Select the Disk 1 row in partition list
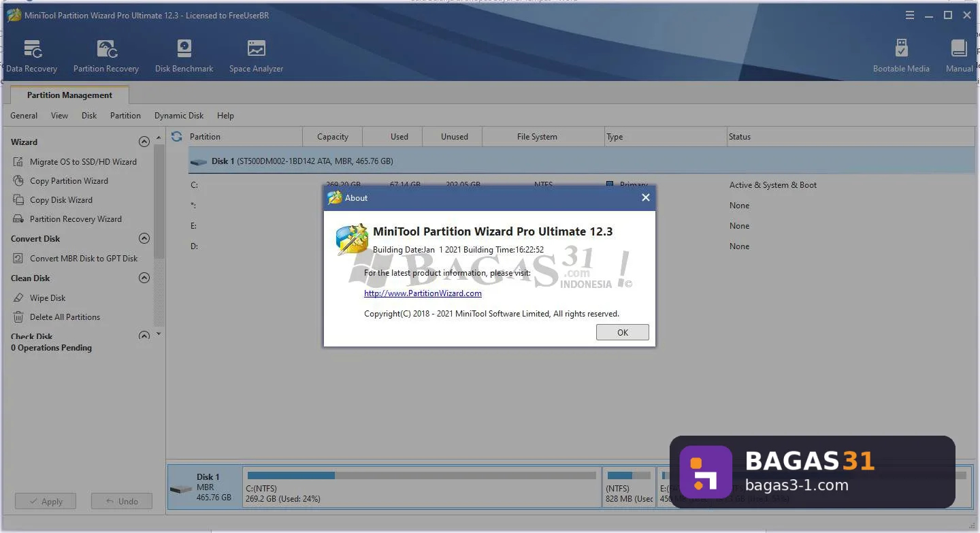The image size is (980, 533). coord(582,161)
